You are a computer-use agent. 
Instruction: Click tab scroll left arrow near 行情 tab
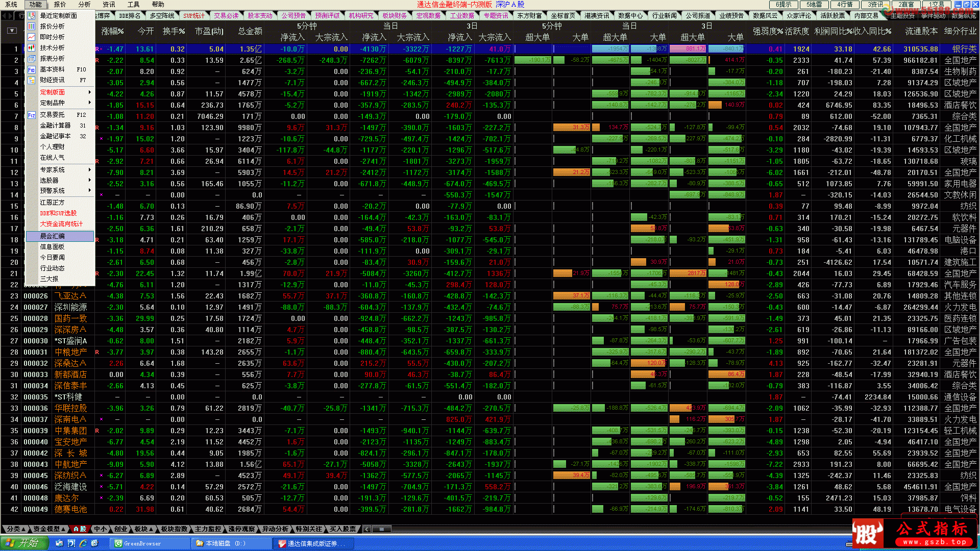[4, 16]
